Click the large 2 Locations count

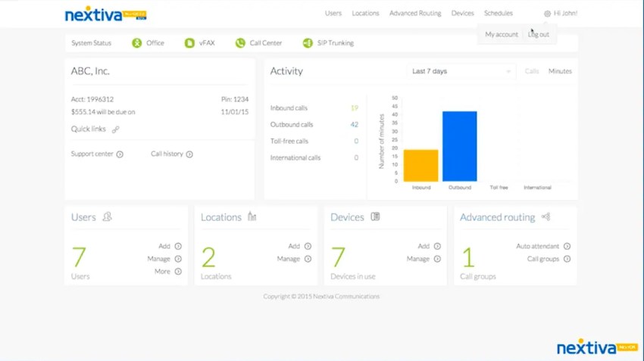(208, 257)
